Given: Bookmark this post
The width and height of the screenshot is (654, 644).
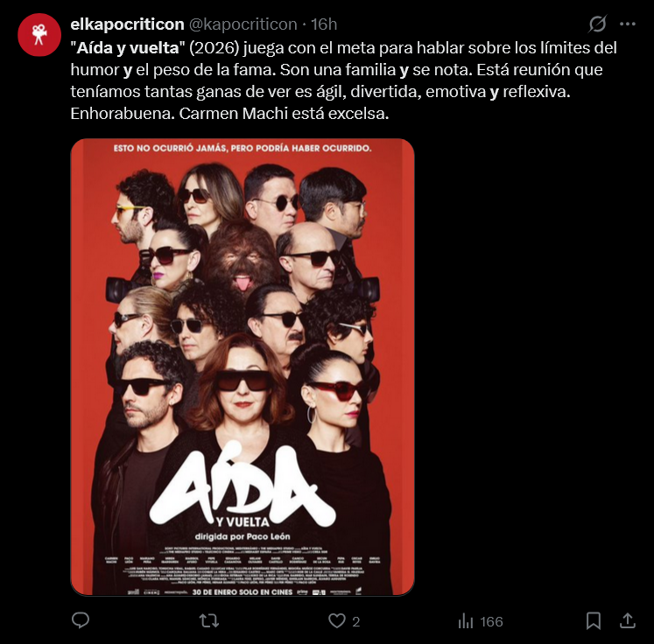Looking at the screenshot, I should 593,621.
